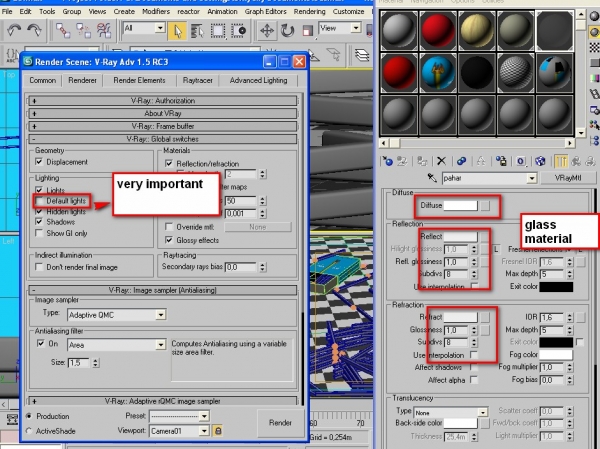Enable Show GI only checkbox
The height and width of the screenshot is (449, 600).
39,233
